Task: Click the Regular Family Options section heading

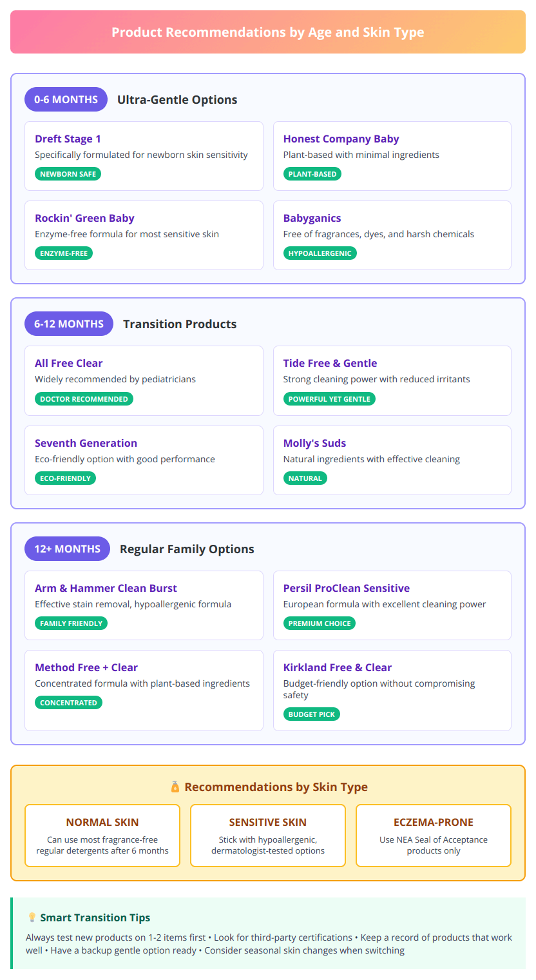Action: point(187,549)
